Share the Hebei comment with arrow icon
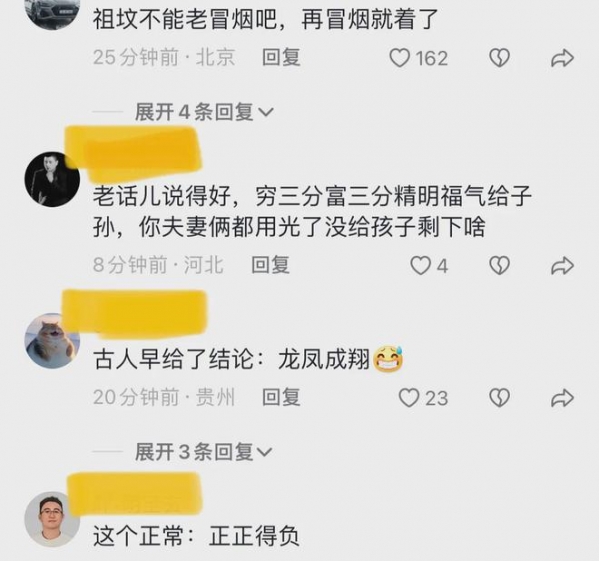The image size is (600, 561). [562, 266]
